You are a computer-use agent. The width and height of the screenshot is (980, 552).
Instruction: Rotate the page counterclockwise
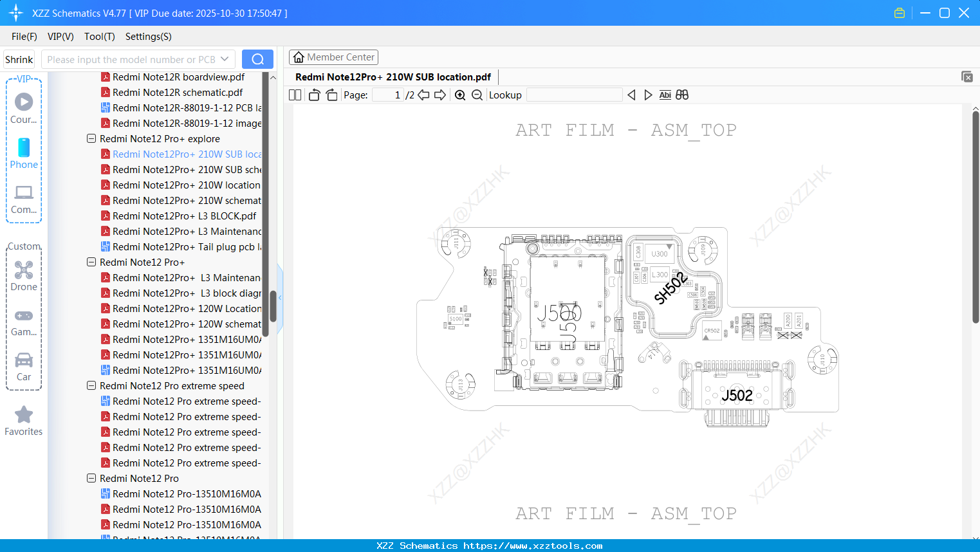[x=314, y=95]
